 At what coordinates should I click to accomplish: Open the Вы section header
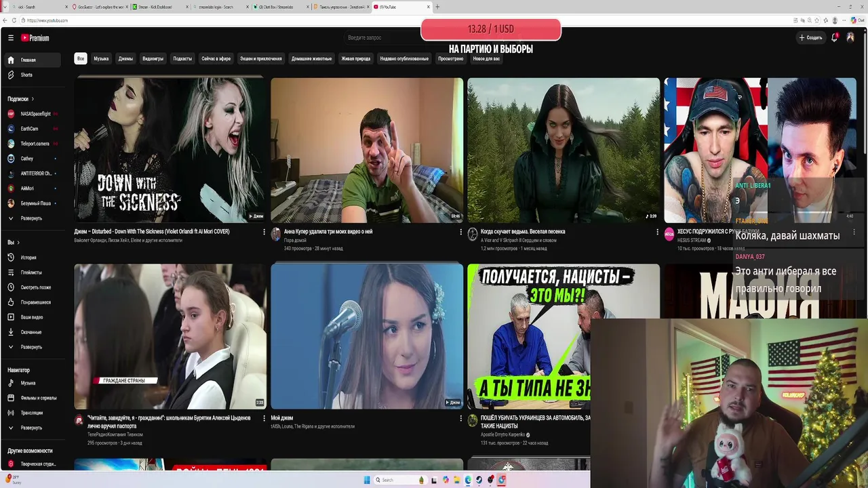pos(14,242)
